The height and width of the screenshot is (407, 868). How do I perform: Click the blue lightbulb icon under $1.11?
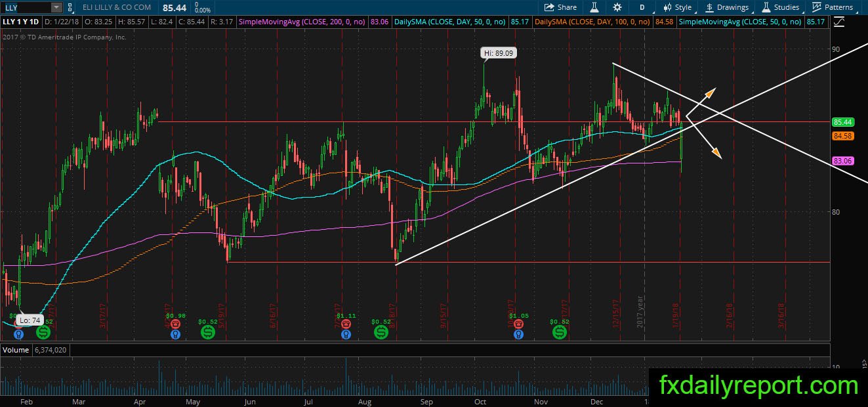coord(346,334)
